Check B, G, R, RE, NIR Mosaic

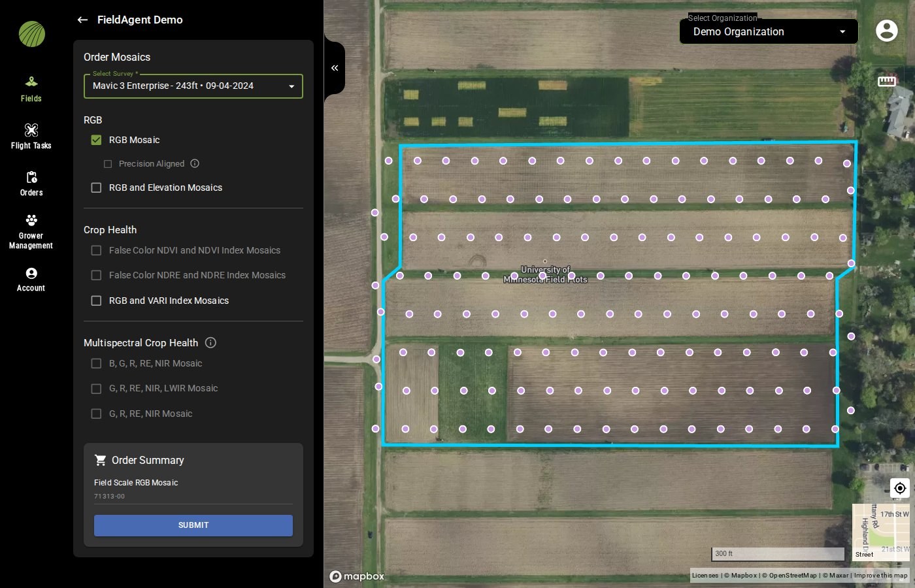coord(96,363)
